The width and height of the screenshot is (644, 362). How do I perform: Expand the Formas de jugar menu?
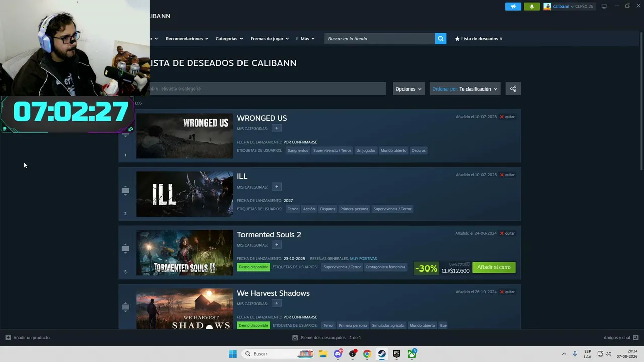[270, 39]
